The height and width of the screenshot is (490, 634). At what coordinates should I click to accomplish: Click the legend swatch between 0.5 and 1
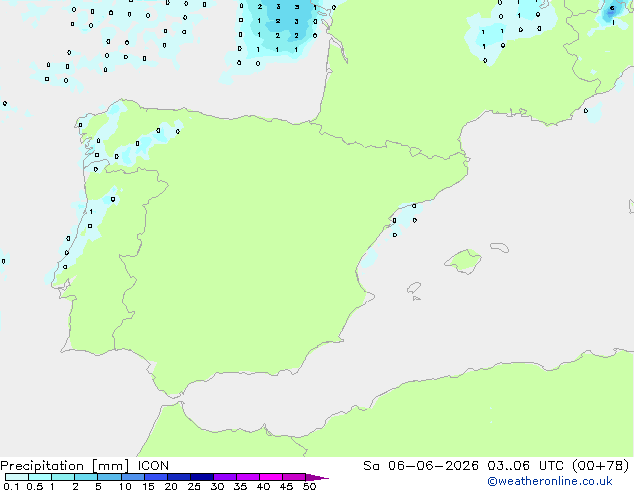click(x=40, y=477)
